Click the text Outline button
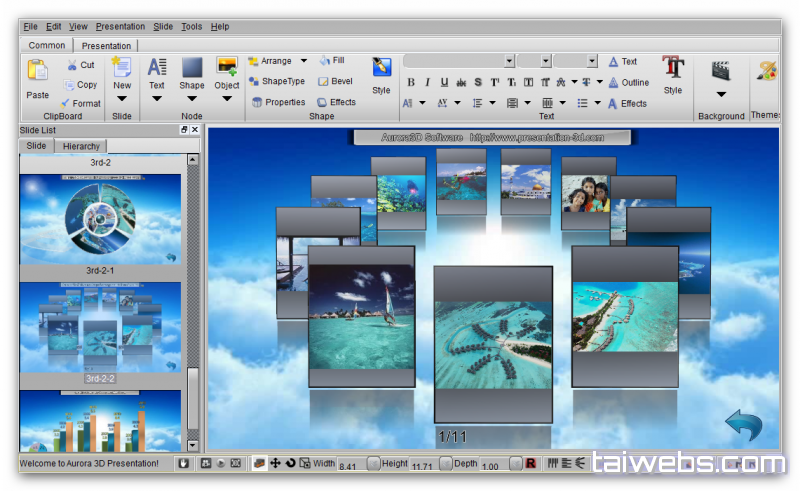800x491 pixels. (629, 83)
